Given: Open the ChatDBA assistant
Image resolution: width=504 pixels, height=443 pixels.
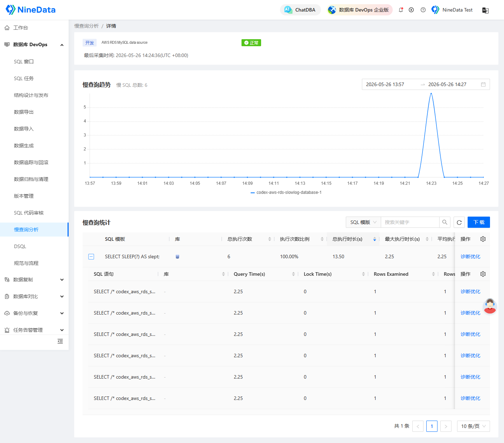Looking at the screenshot, I should tap(300, 10).
